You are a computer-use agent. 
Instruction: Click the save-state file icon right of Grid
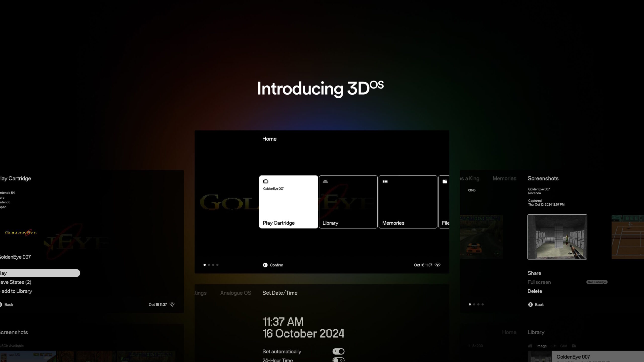click(x=574, y=346)
